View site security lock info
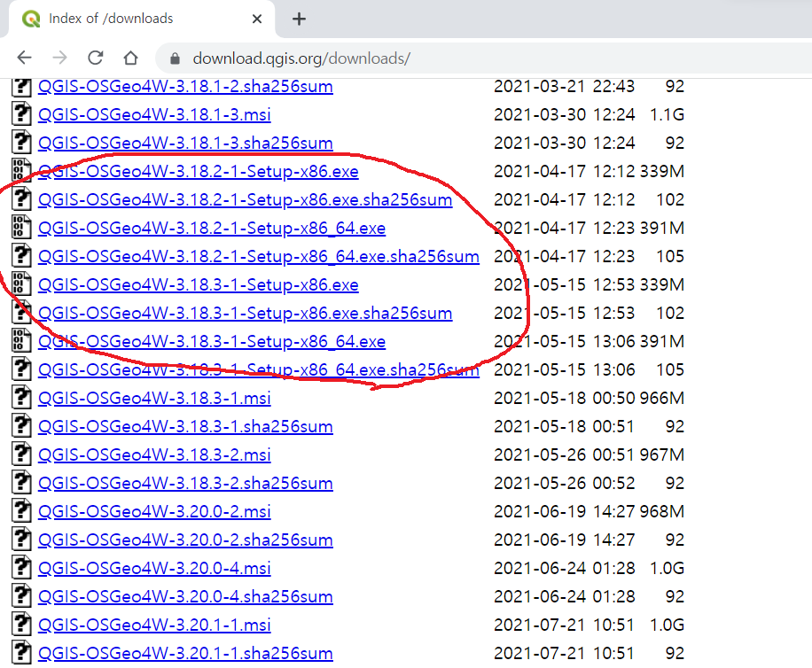The image size is (812, 668). tap(175, 58)
